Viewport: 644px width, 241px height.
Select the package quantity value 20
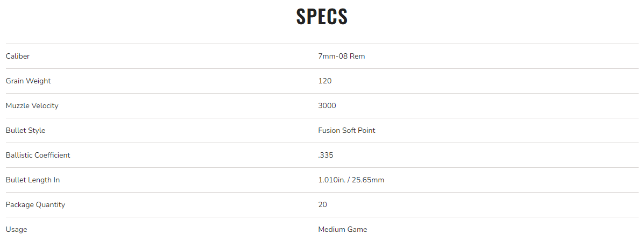[323, 204]
